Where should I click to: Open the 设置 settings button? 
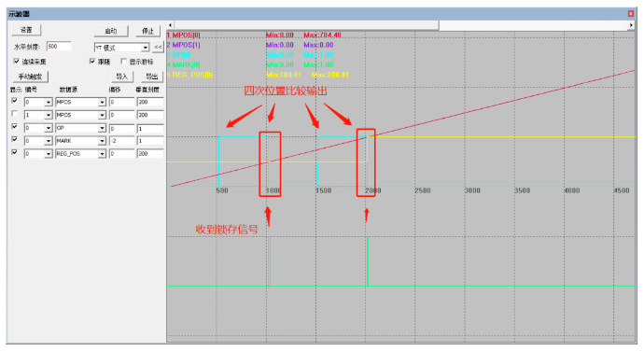26,30
